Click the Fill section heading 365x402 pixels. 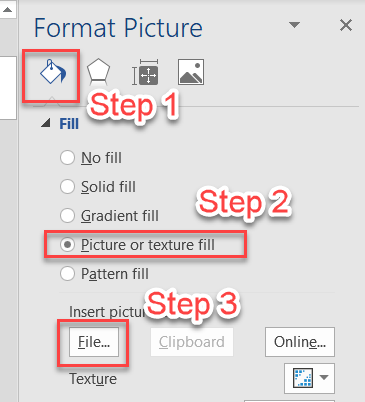[x=69, y=124]
